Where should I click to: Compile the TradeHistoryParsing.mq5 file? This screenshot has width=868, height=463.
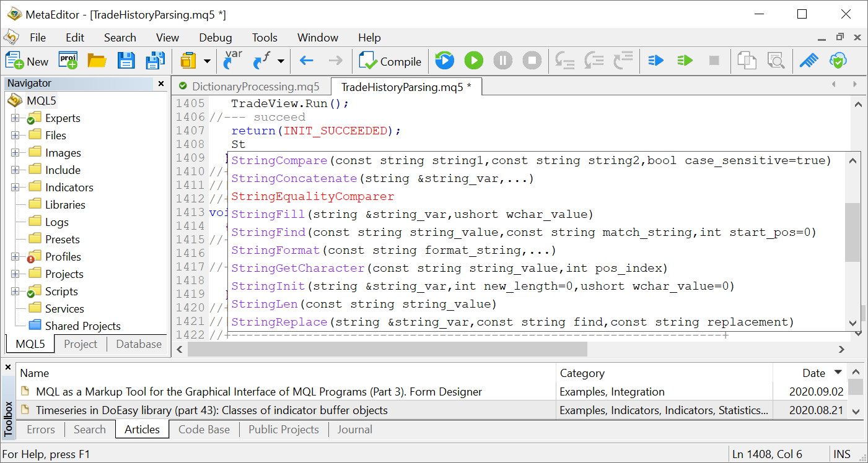[390, 61]
